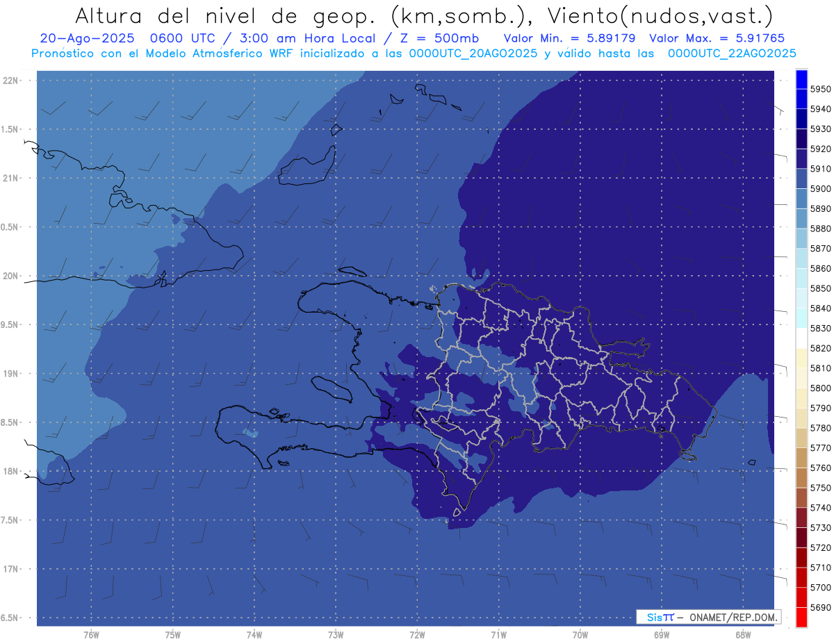834x644 pixels.
Task: Click the '69W' longitude label
Action: point(662,635)
